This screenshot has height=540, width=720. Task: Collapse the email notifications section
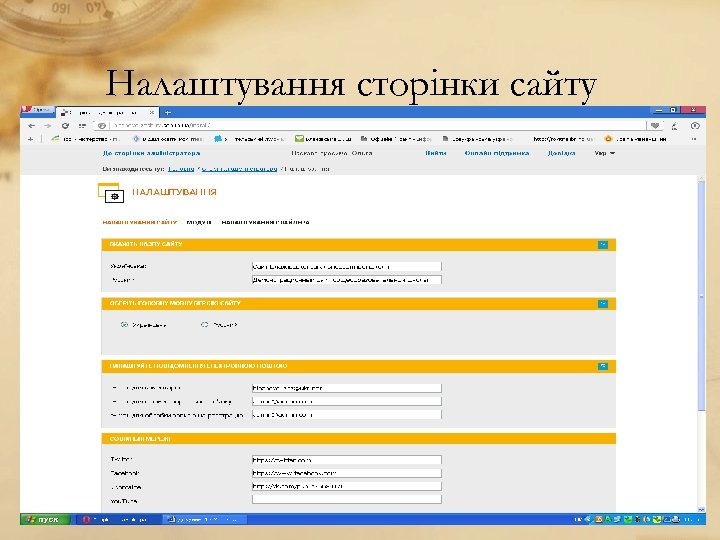tap(603, 366)
